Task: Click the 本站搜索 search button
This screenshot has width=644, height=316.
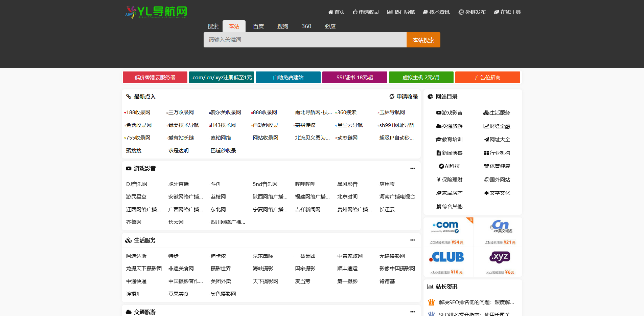Action: coord(423,40)
